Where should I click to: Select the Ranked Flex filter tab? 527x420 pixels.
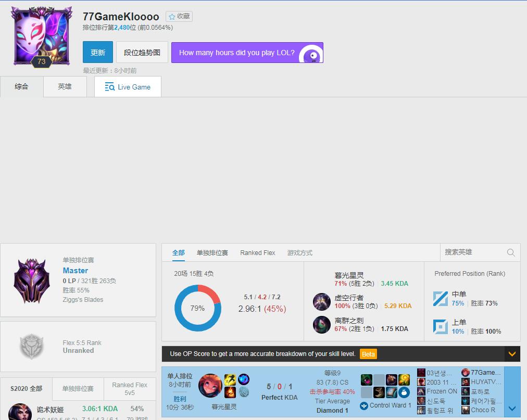(x=257, y=253)
